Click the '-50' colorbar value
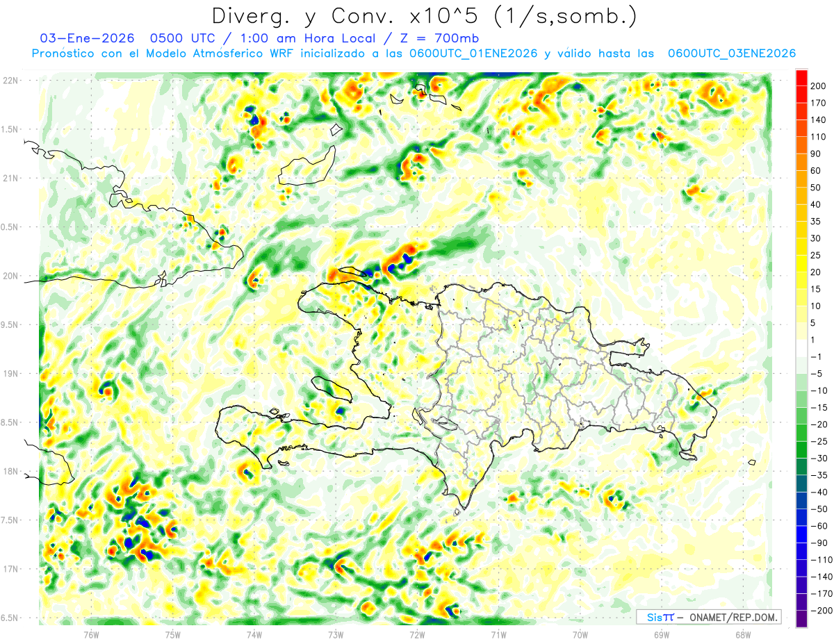The height and width of the screenshot is (644, 834). point(820,509)
